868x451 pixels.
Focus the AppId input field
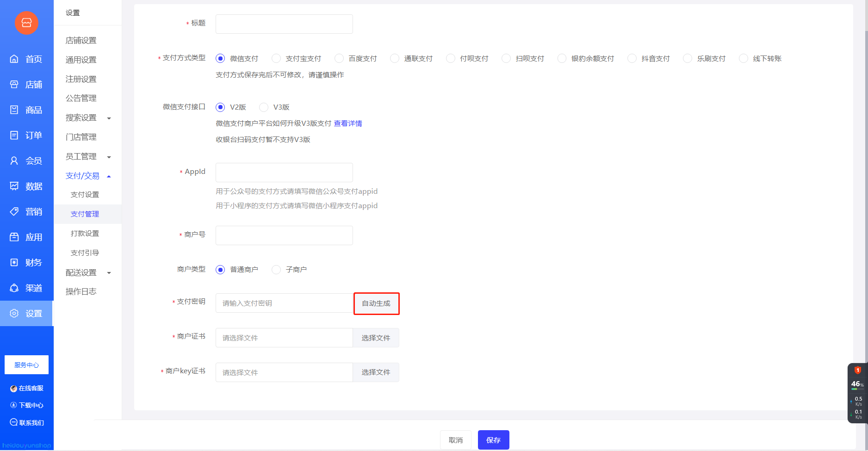click(284, 173)
